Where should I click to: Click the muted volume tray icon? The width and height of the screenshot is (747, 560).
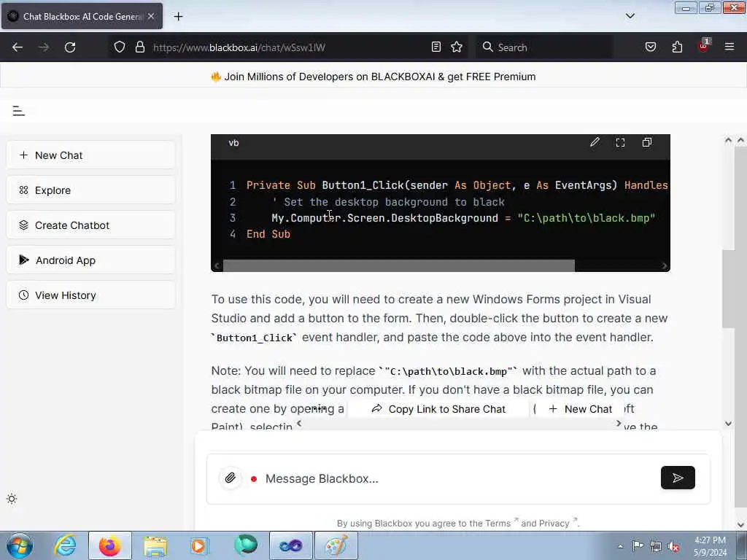pyautogui.click(x=673, y=547)
